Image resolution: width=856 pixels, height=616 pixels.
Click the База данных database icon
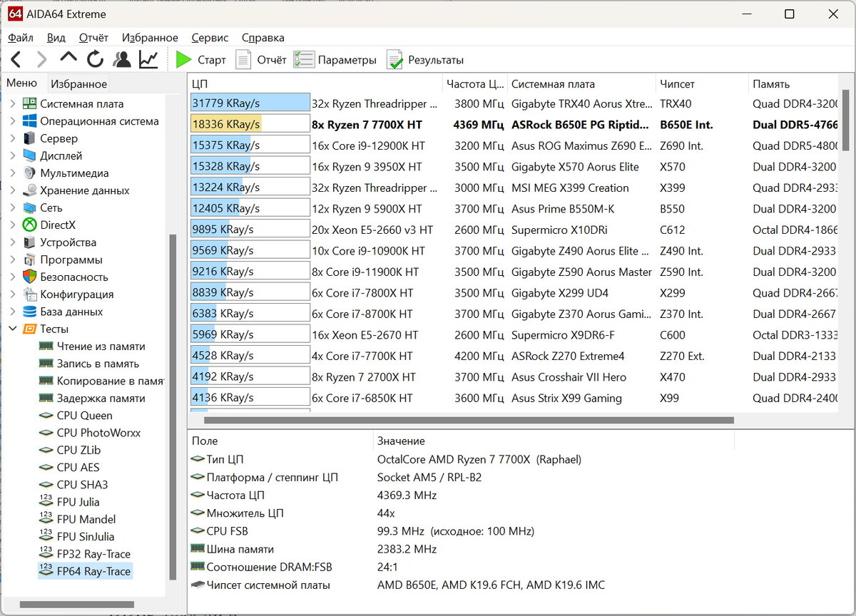pyautogui.click(x=29, y=312)
